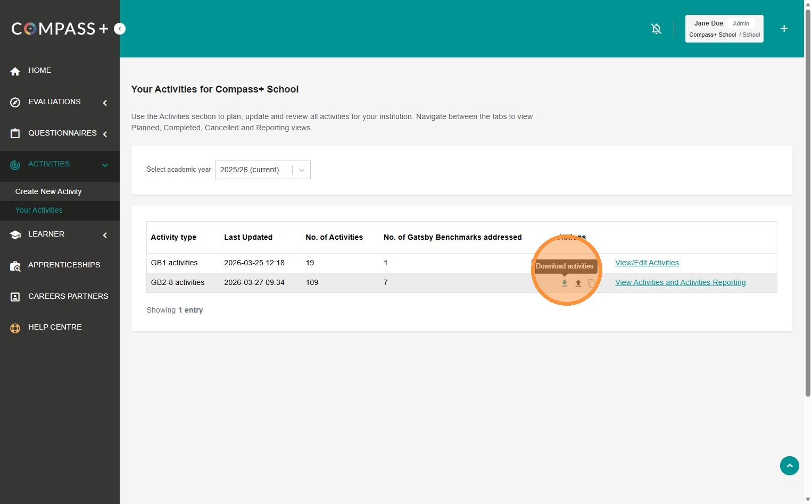Screen dimensions: 812x504
Task: Open the Jane Doe account card
Action: click(x=724, y=29)
